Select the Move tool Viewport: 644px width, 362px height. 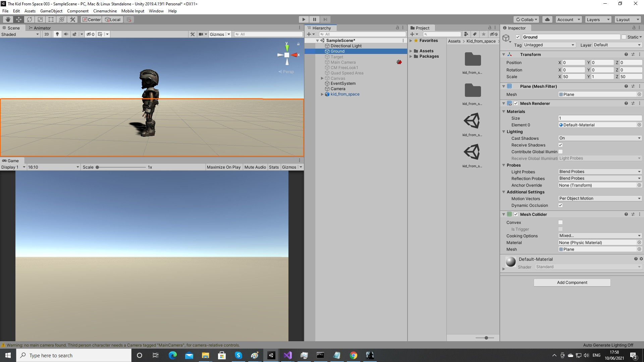19,19
